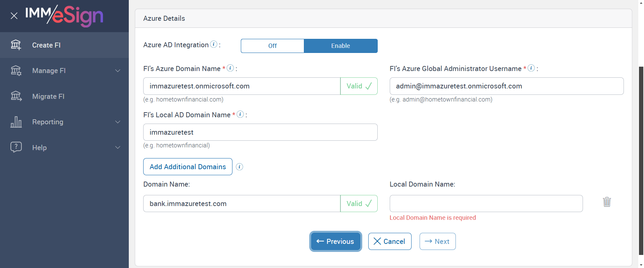Click the Reporting bar chart icon
This screenshot has width=644, height=268.
tap(16, 122)
